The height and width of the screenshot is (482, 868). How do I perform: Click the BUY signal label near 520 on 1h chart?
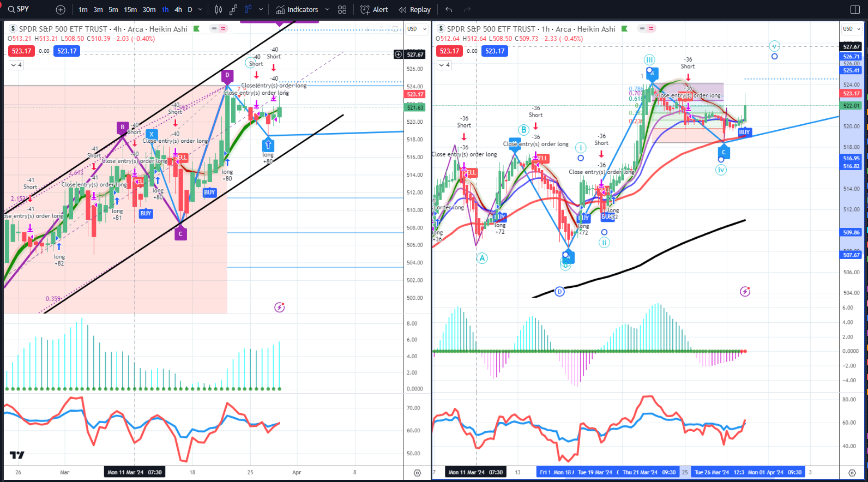[744, 132]
